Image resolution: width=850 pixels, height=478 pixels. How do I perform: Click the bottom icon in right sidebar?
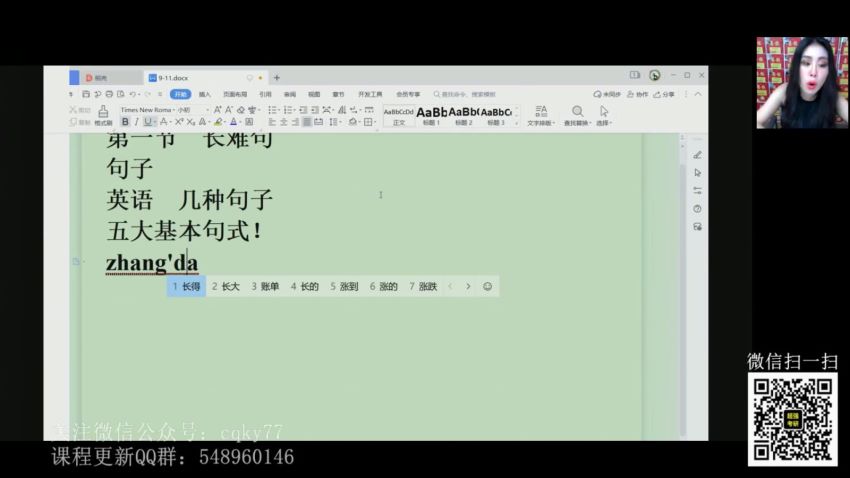tap(697, 227)
